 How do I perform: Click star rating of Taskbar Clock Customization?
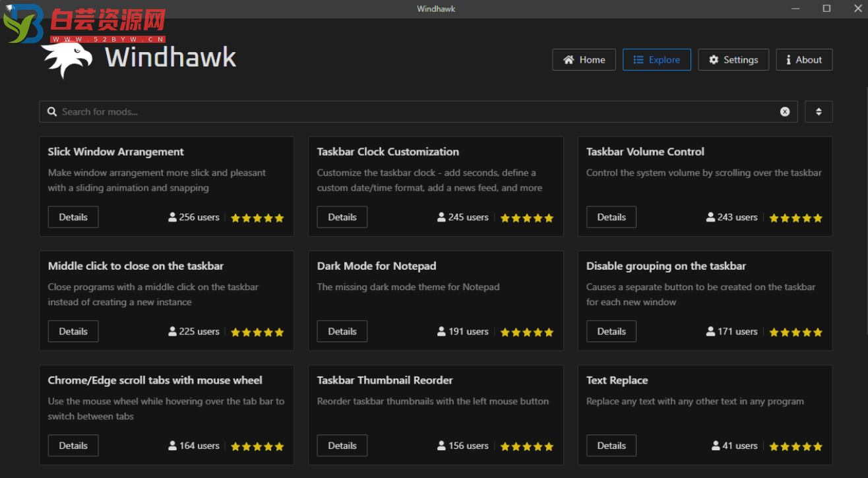pyautogui.click(x=526, y=218)
